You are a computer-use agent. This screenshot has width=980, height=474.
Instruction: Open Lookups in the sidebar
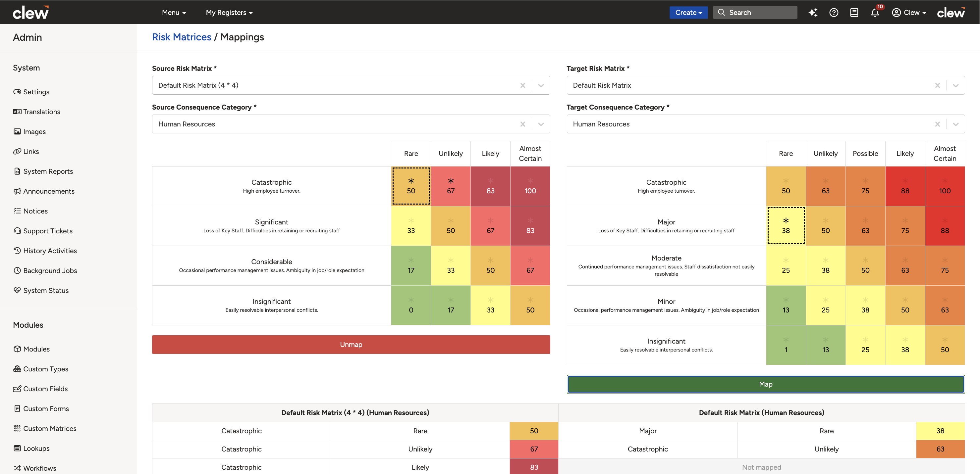pyautogui.click(x=31, y=449)
